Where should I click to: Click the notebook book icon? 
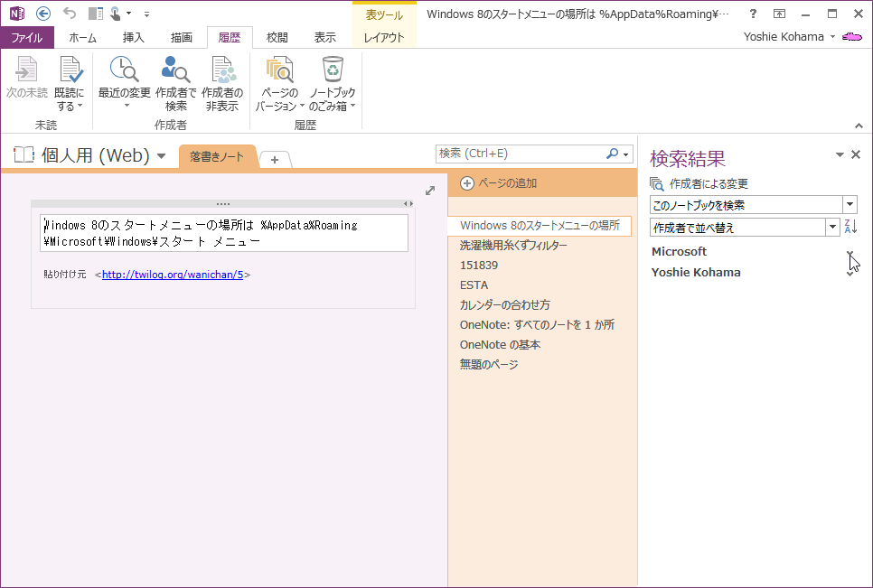tap(23, 154)
